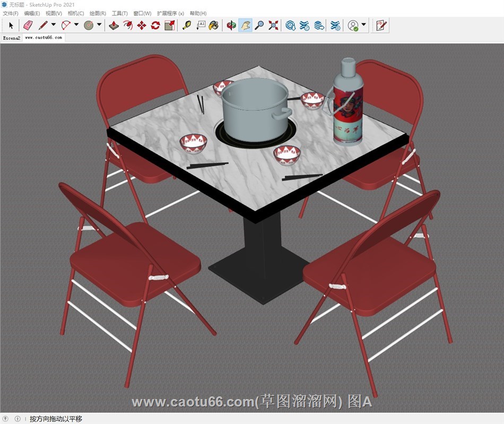Image resolution: width=504 pixels, height=424 pixels.
Task: Switch to the Escena2 scene tab
Action: coord(11,38)
